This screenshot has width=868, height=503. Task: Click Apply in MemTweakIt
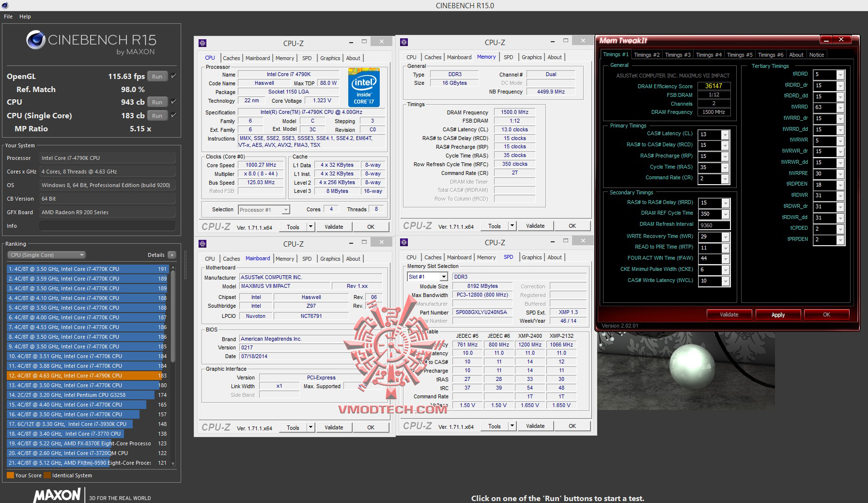(778, 315)
